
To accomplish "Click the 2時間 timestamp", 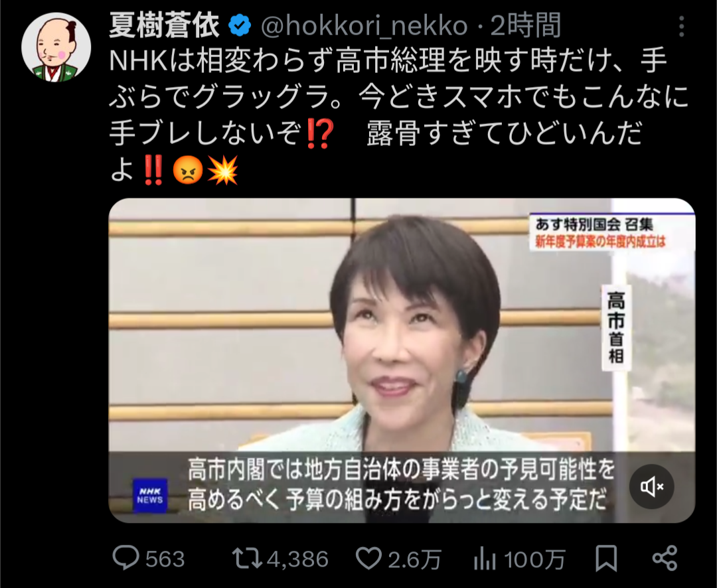I will (x=526, y=26).
